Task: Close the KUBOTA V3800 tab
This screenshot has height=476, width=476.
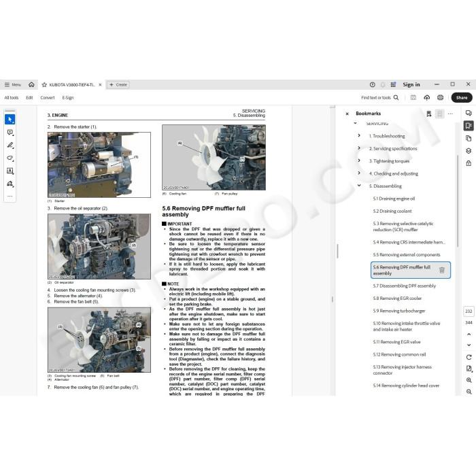Action: [100, 85]
